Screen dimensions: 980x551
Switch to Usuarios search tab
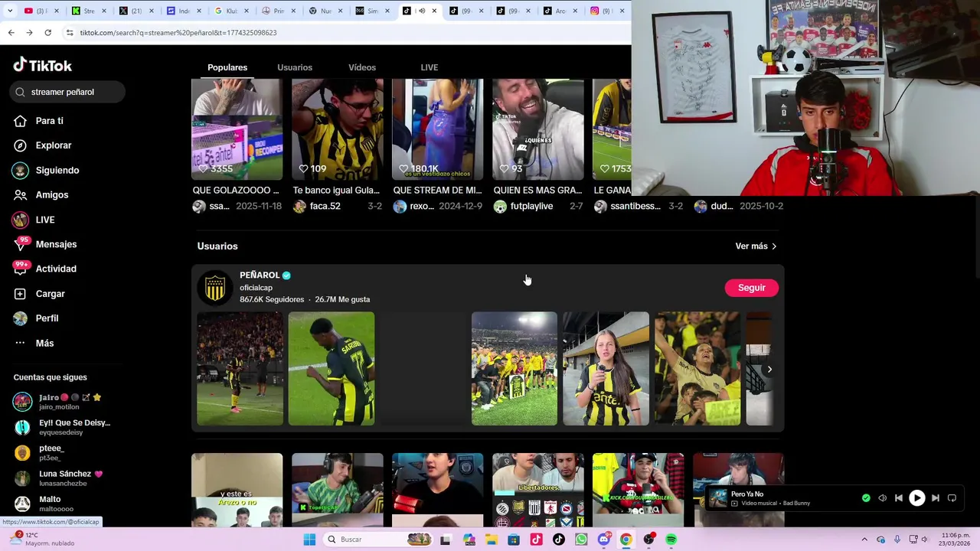pos(295,67)
